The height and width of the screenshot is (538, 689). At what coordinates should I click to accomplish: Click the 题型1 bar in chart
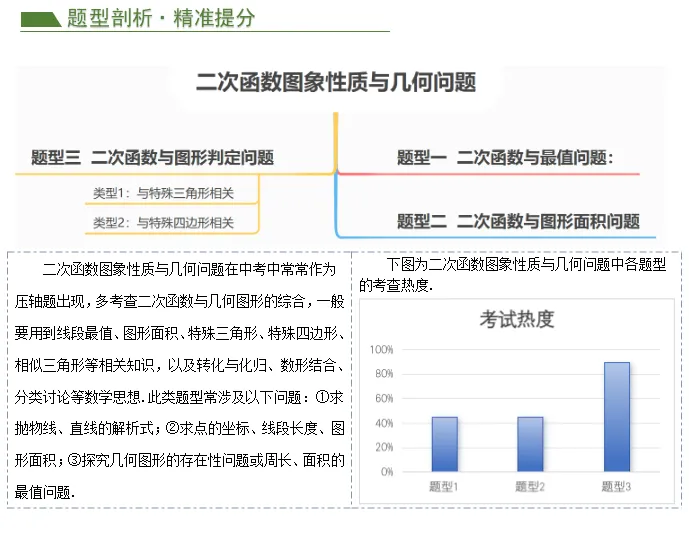coord(445,444)
